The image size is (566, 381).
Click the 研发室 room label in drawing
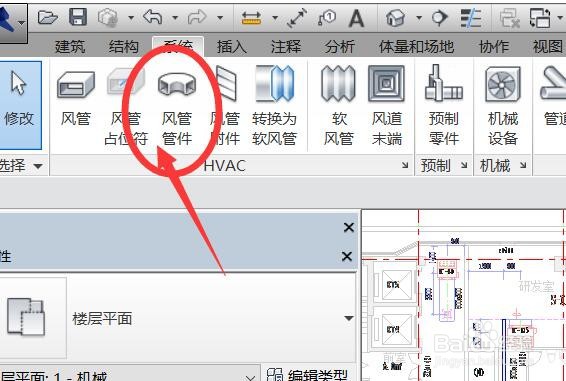pyautogui.click(x=536, y=287)
